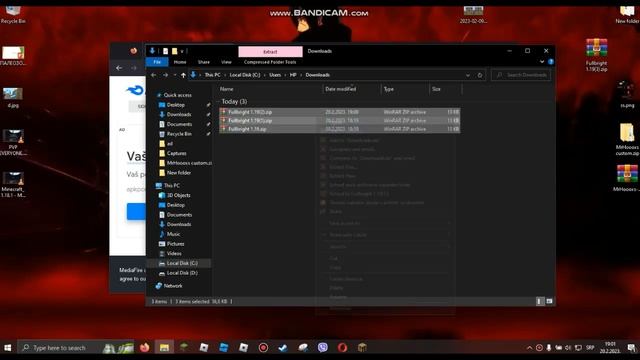The height and width of the screenshot is (360, 640).
Task: Open Documents under Quick access
Action: (x=179, y=124)
